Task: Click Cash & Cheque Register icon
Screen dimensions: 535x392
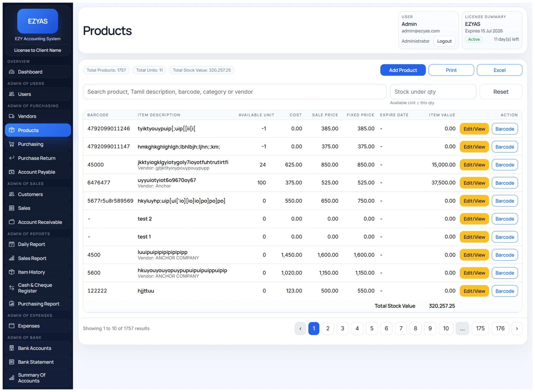Action: pos(12,288)
